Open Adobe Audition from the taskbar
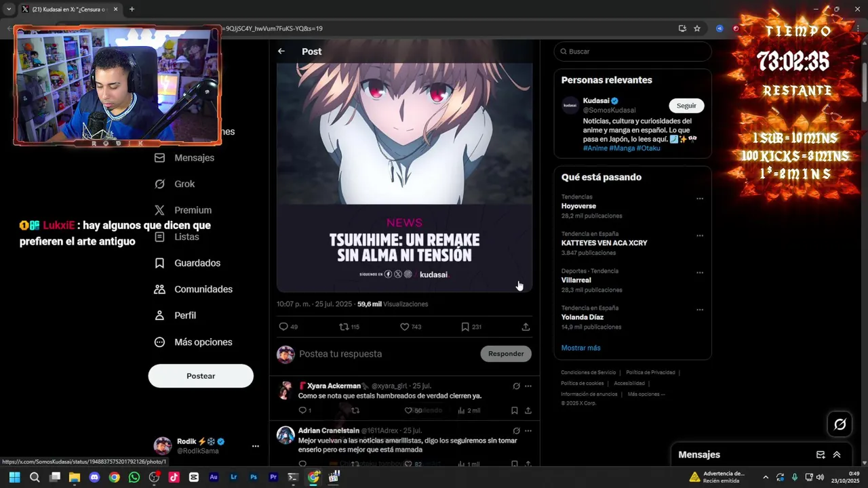 pos(214,477)
